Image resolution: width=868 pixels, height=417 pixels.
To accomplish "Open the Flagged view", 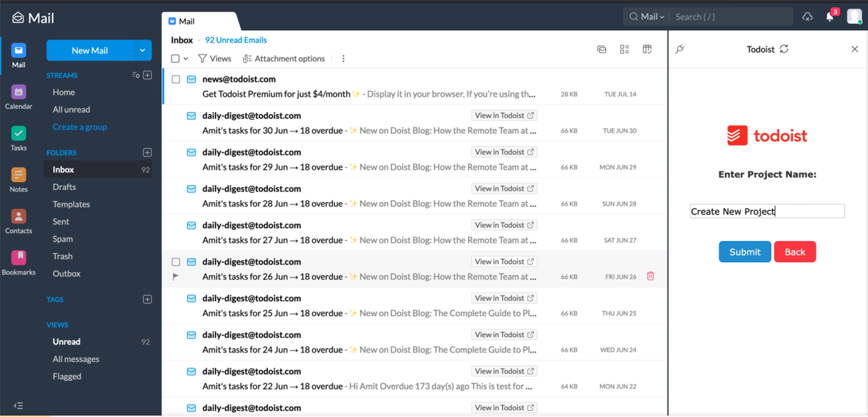I will tap(67, 376).
